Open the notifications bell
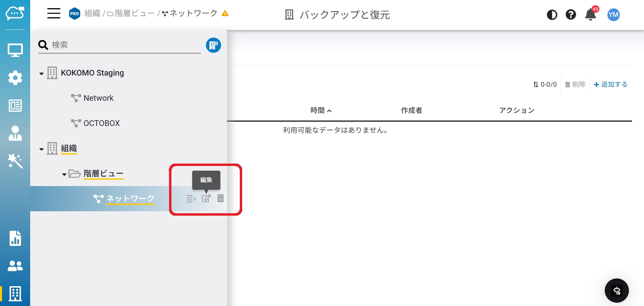Viewport: 644px width, 306px height. [x=590, y=15]
